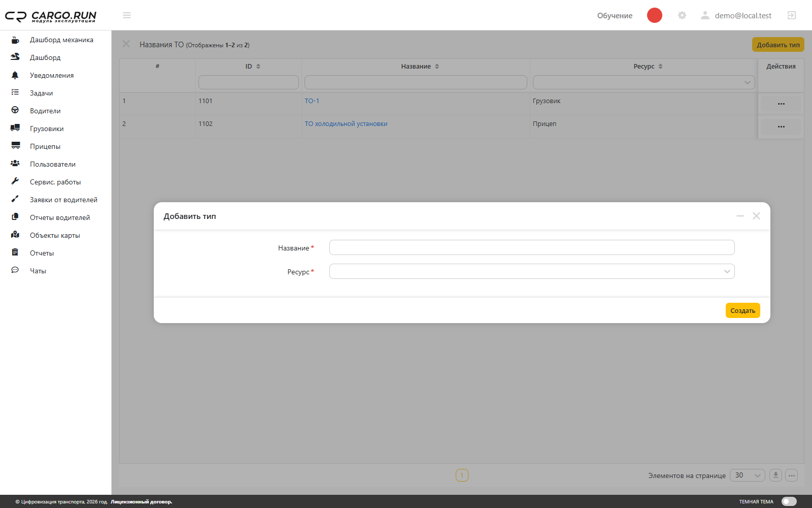Screen dimensions: 812x508
Task: Focus the Название input in dialog
Action: click(532, 247)
